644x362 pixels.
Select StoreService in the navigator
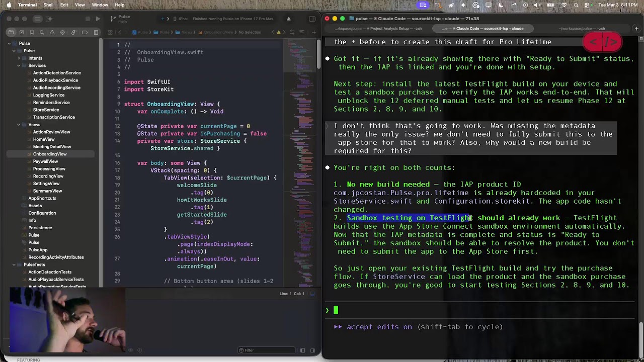pos(46,110)
